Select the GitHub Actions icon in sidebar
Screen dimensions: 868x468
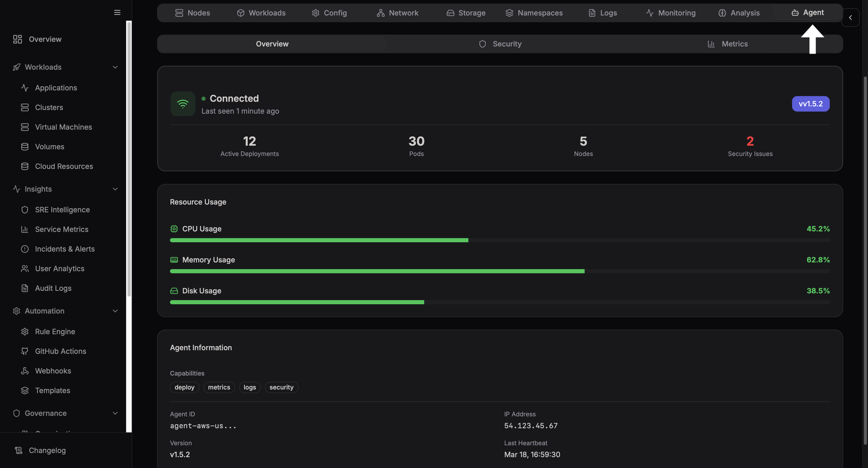click(x=25, y=351)
